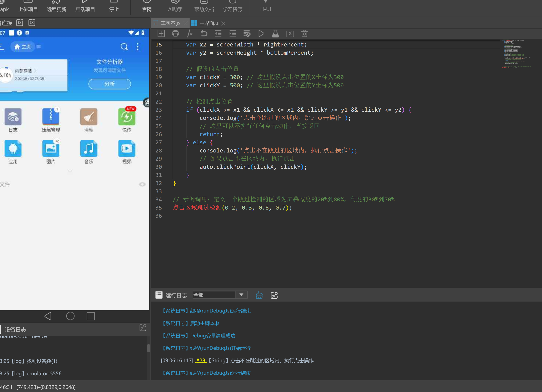Click the flask test icon
The image size is (542, 392).
275,34
